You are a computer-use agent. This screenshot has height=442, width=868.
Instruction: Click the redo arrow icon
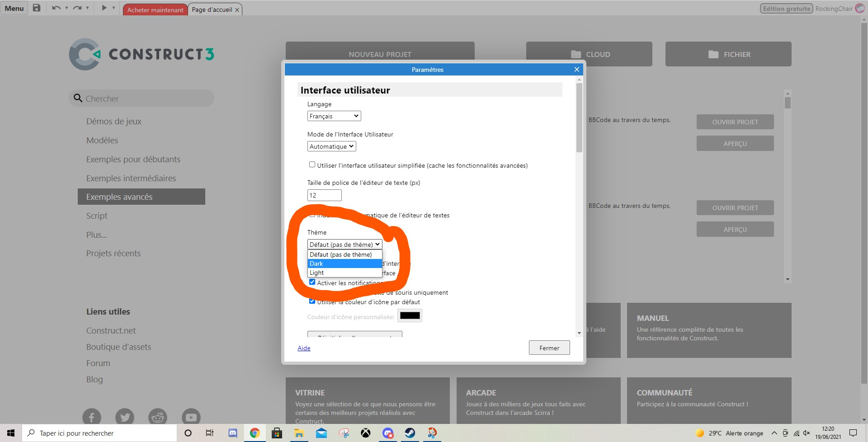pos(77,8)
